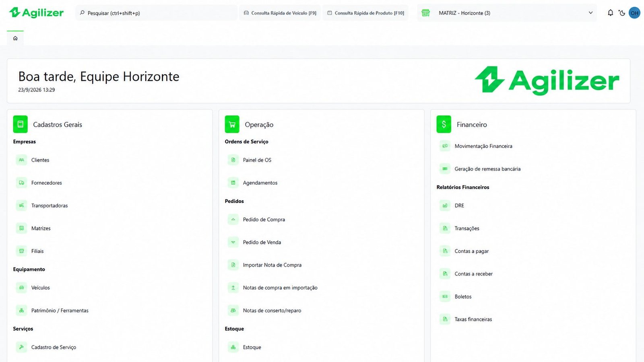Click the Cadastros Gerais green icon
Image resolution: width=644 pixels, height=362 pixels.
(20, 124)
